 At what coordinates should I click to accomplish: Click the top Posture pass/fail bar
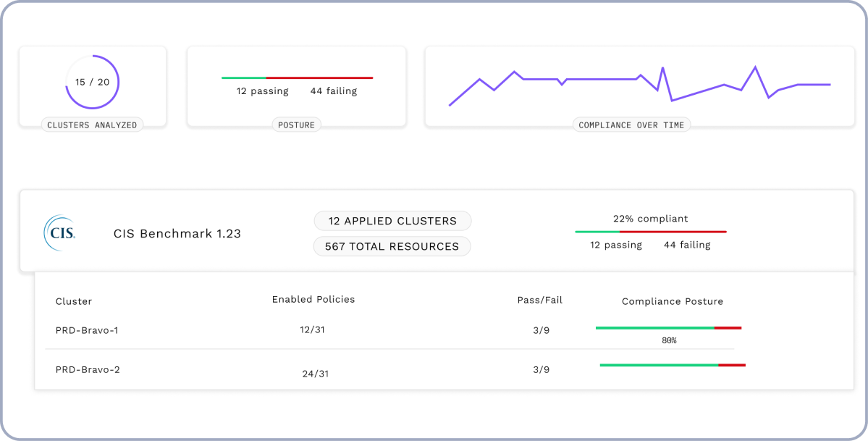(x=297, y=77)
